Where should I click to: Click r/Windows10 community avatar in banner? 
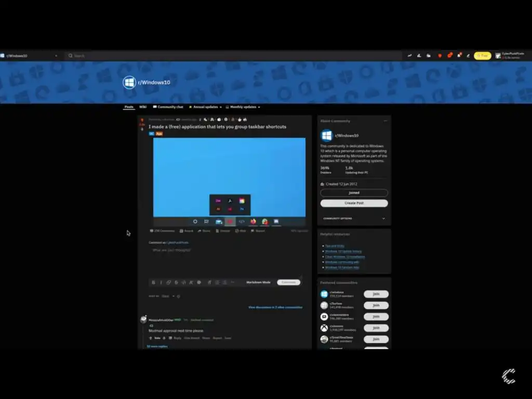[129, 83]
